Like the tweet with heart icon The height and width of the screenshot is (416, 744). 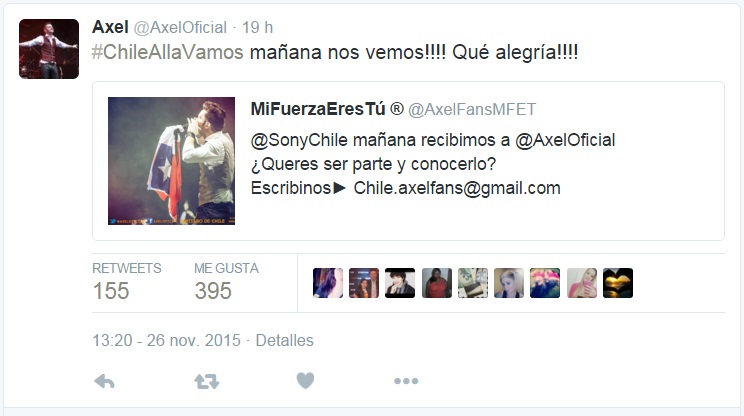[x=305, y=380]
